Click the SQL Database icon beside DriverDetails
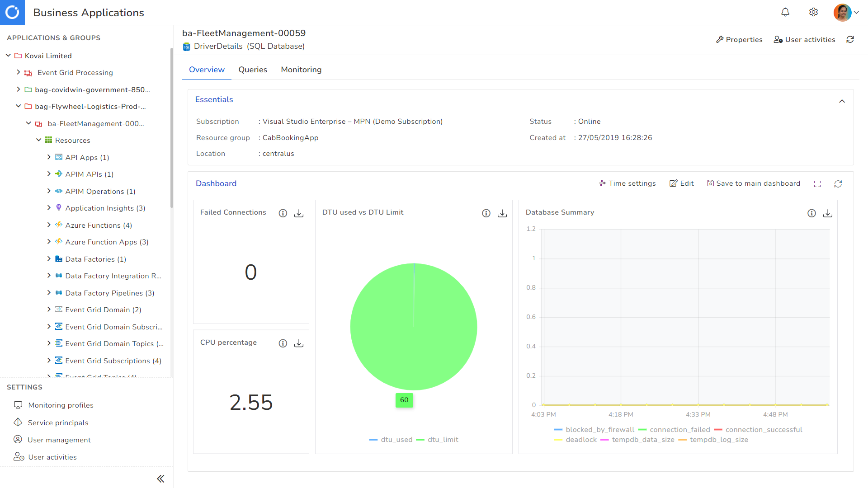This screenshot has height=488, width=868. click(x=187, y=47)
